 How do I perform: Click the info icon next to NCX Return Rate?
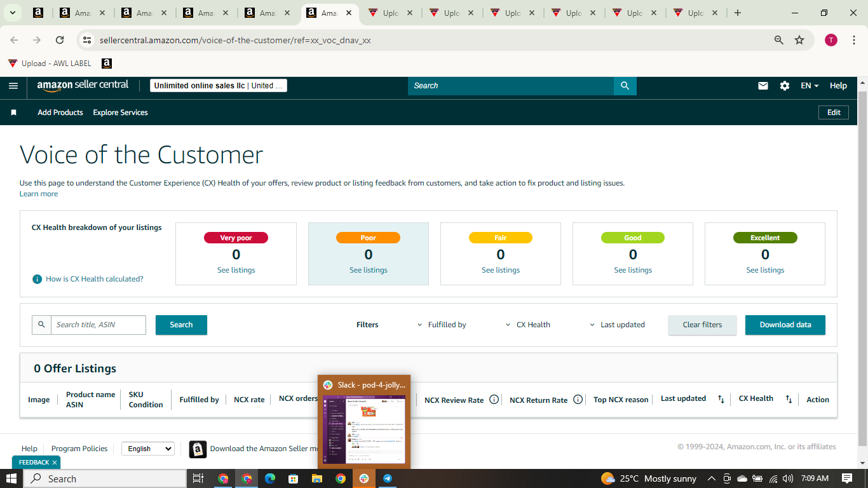point(578,400)
